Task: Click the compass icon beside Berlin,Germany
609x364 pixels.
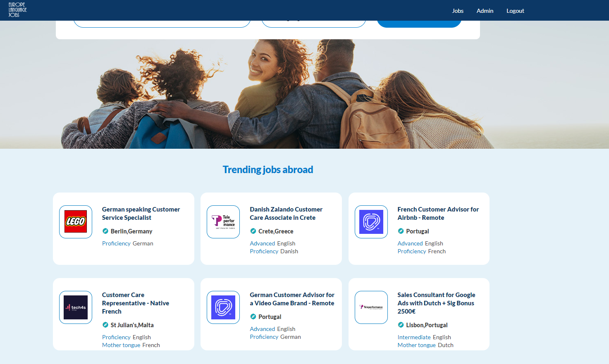Action: pyautogui.click(x=105, y=231)
